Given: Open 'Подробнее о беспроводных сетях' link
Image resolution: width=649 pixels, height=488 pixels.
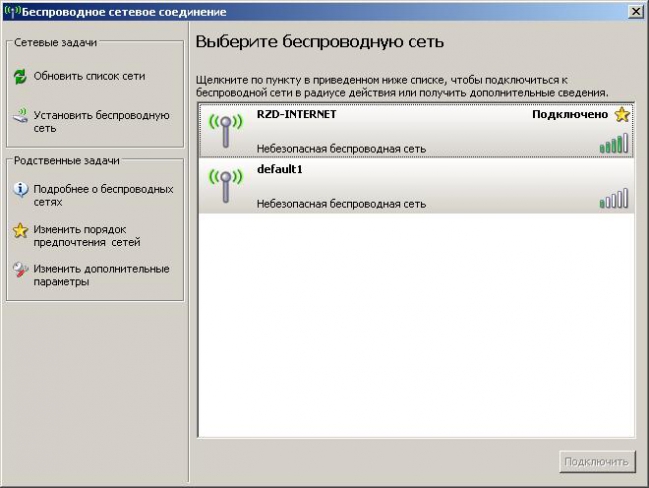Looking at the screenshot, I should (103, 196).
